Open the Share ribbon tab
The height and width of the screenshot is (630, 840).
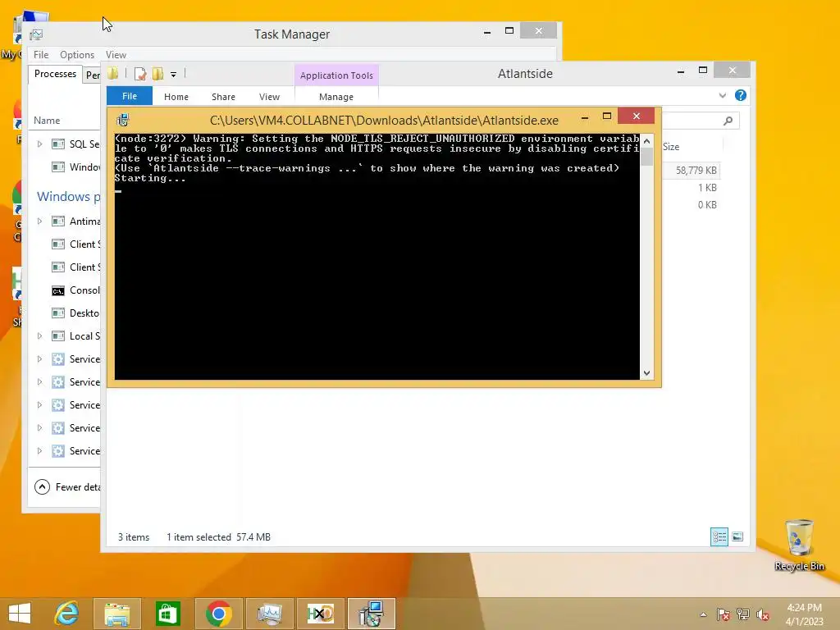(x=223, y=97)
